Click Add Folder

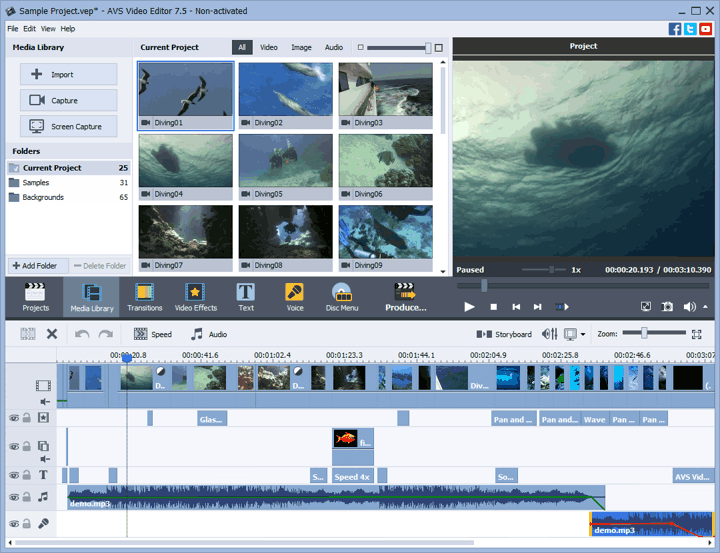tap(38, 265)
